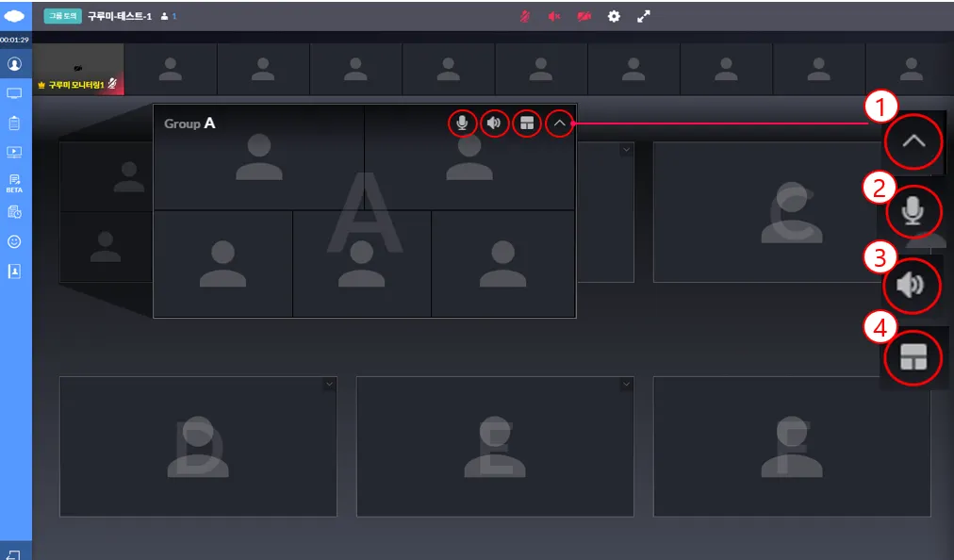This screenshot has width=954, height=560.
Task: Click the Group A label
Action: click(189, 124)
